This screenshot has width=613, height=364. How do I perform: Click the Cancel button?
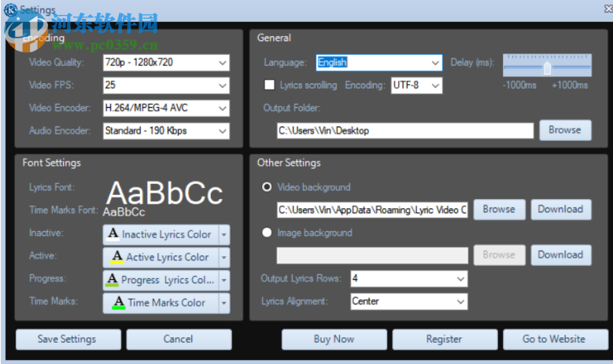pos(179,339)
